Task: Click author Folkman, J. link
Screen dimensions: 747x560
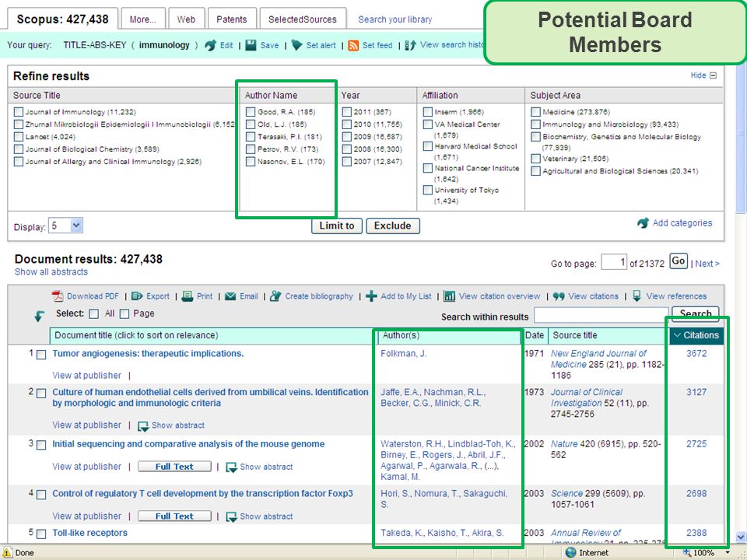Action: 404,354
